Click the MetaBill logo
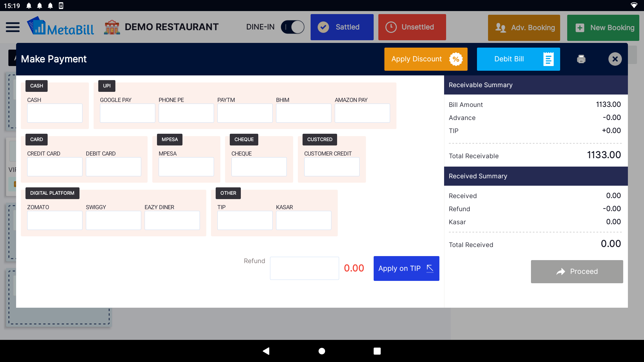This screenshot has width=644, height=362. tap(61, 27)
